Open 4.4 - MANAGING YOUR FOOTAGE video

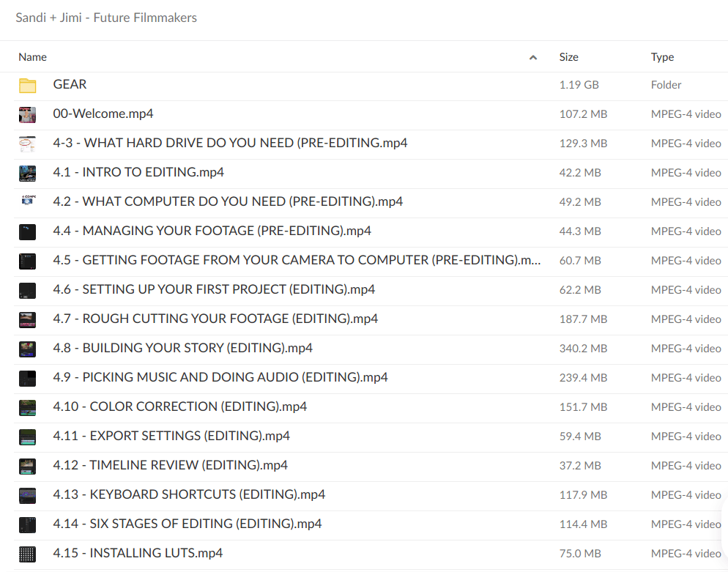[212, 231]
